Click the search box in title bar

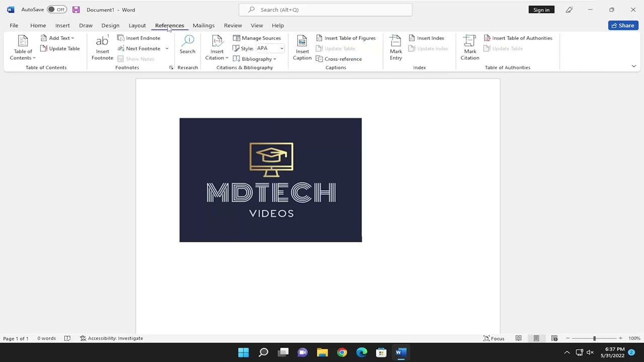[326, 10]
